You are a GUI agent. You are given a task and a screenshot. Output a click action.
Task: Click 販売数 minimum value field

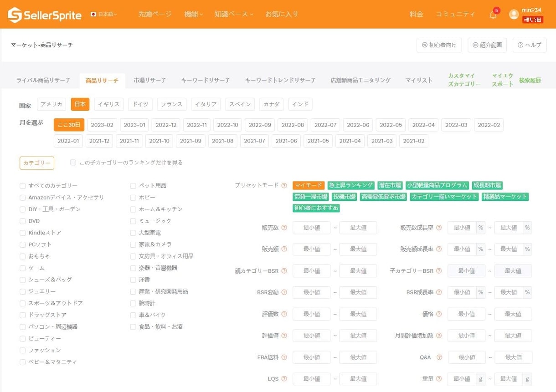click(x=311, y=228)
